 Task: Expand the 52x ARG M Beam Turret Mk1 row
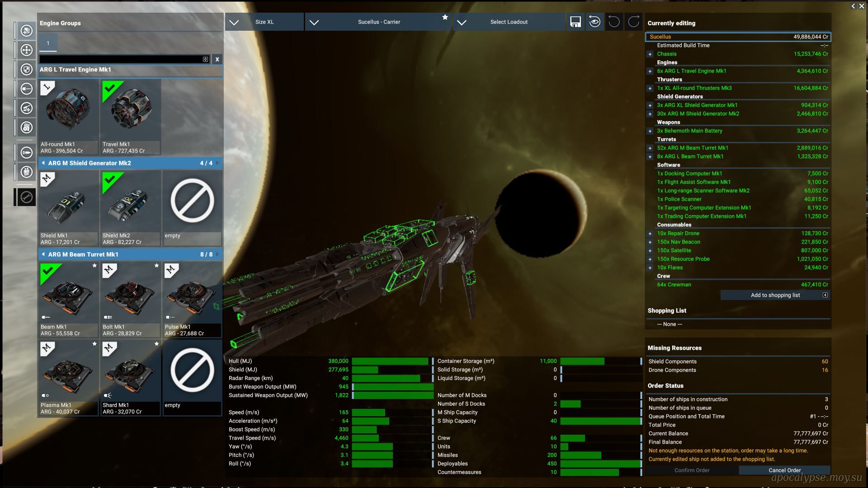(650, 148)
